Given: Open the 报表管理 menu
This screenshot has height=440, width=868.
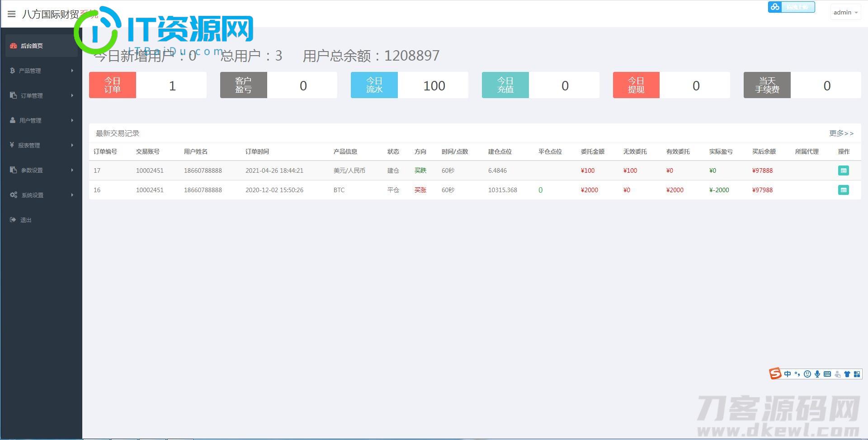Looking at the screenshot, I should tap(41, 145).
